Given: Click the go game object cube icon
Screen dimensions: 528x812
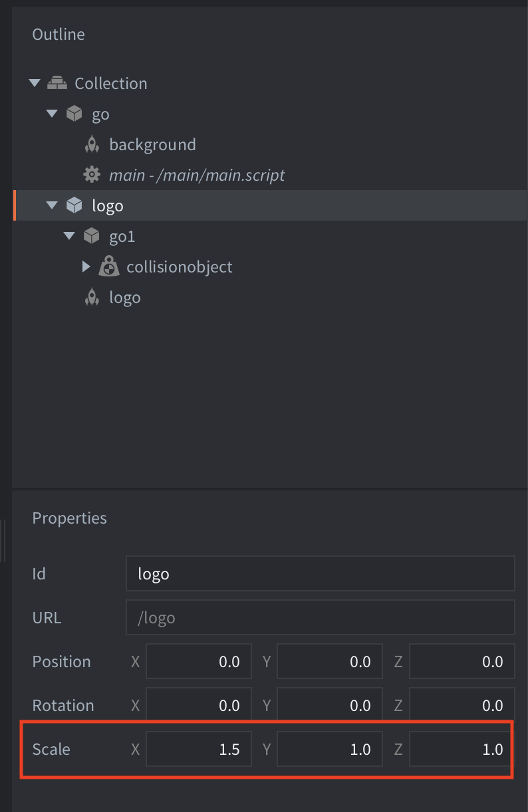Looking at the screenshot, I should pyautogui.click(x=74, y=114).
